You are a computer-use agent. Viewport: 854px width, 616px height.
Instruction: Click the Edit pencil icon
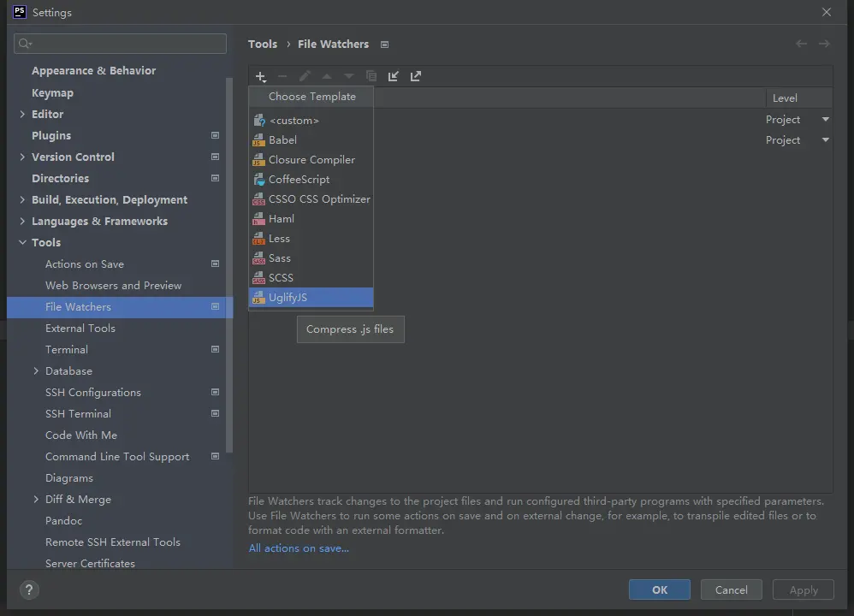pos(305,76)
